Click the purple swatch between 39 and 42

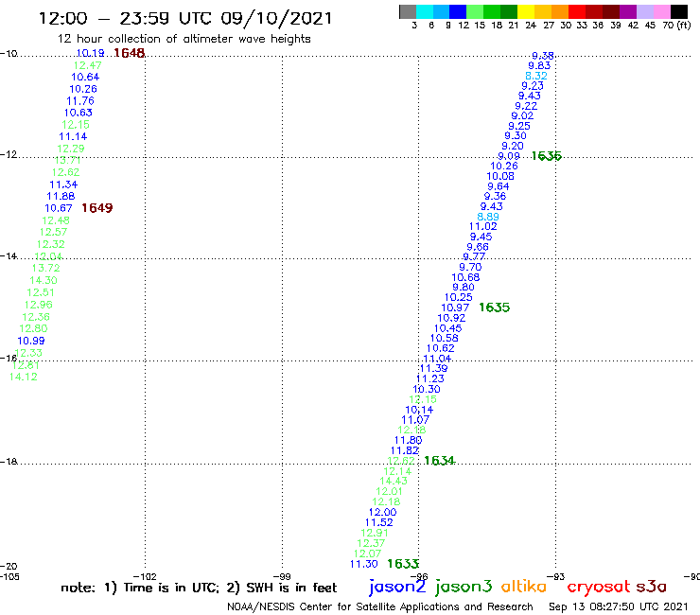(628, 11)
